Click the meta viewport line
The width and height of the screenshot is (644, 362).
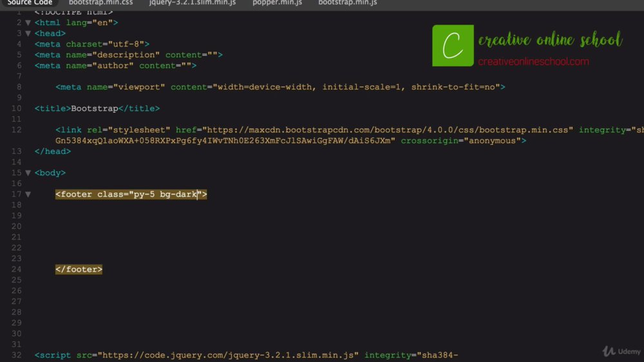[x=280, y=87]
